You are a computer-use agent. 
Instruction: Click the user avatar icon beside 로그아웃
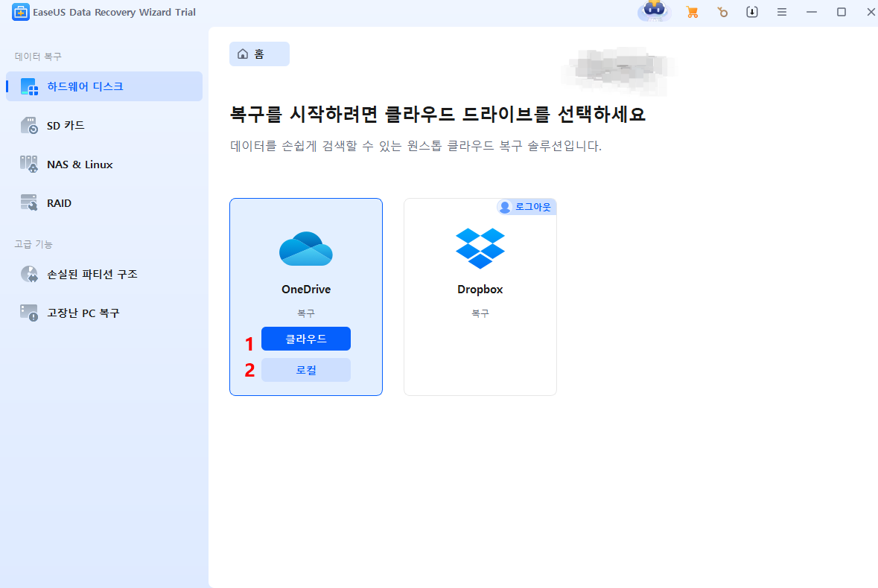click(x=505, y=207)
